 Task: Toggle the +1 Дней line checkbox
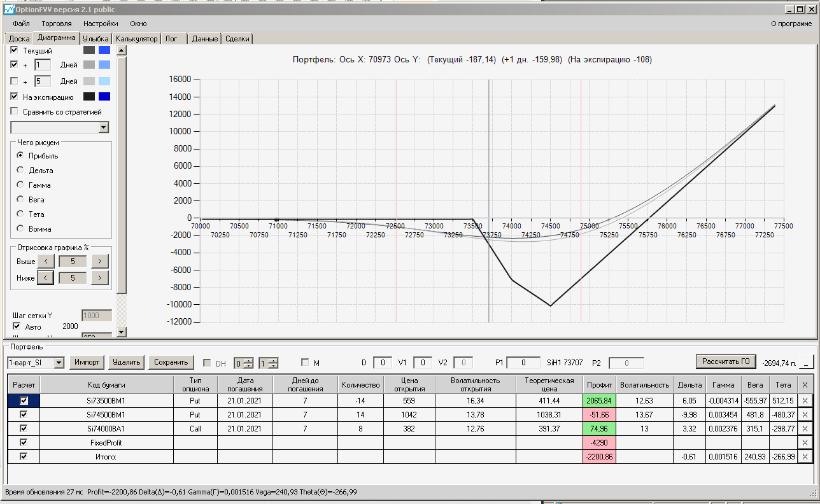click(x=15, y=64)
